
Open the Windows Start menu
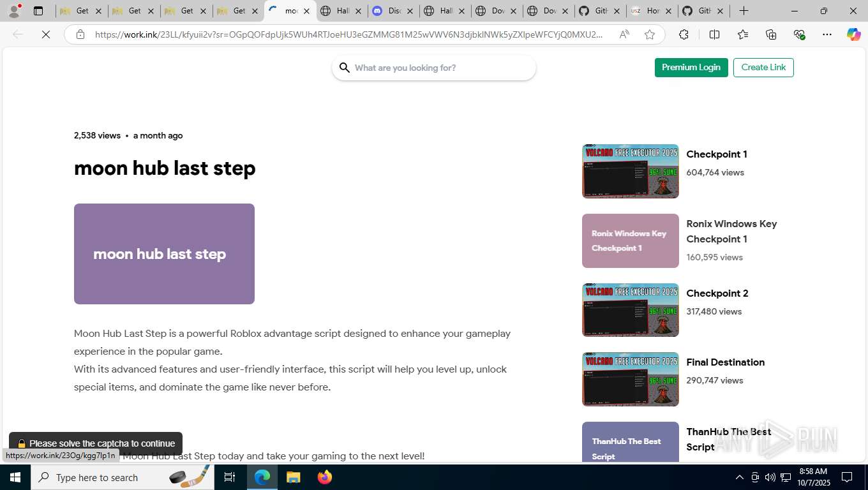pos(15,477)
